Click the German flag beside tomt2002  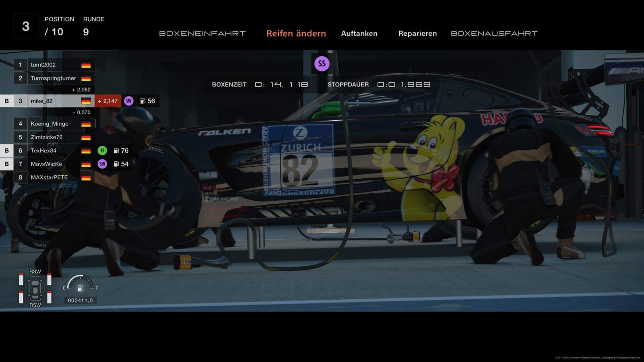[x=86, y=65]
